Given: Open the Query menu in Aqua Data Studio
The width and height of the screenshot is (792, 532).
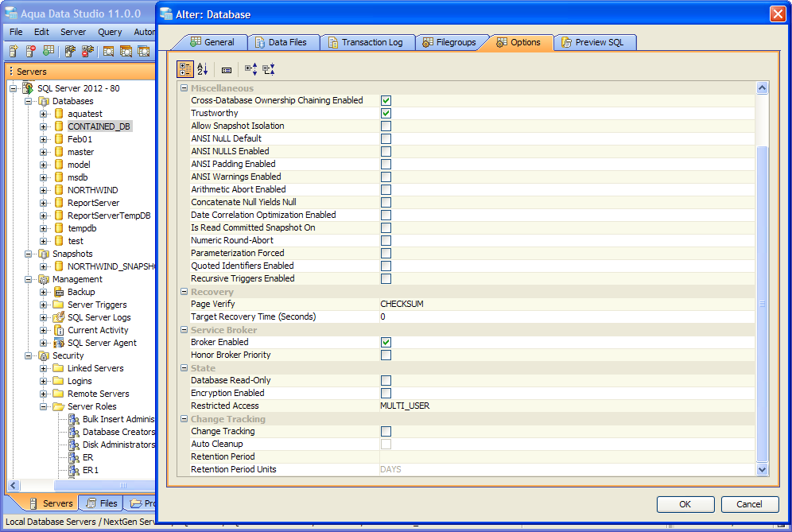Looking at the screenshot, I should 110,32.
